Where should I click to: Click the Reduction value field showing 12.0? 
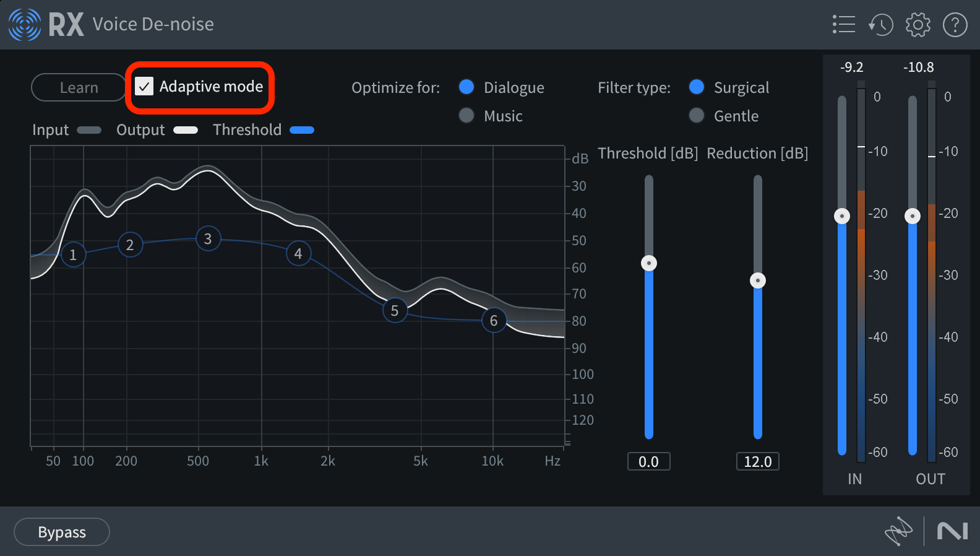coord(758,461)
